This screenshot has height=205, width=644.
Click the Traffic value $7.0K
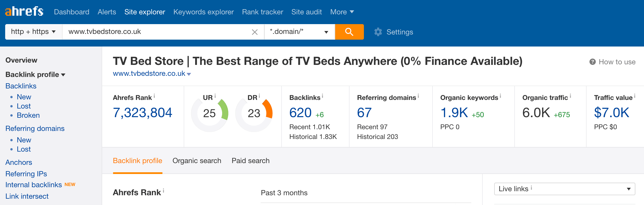coord(612,113)
